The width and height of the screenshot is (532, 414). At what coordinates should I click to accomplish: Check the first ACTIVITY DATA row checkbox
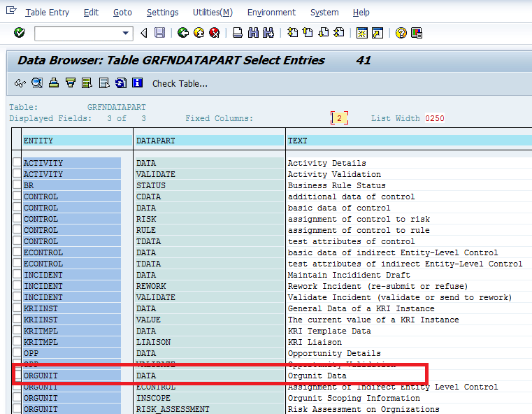point(17,163)
